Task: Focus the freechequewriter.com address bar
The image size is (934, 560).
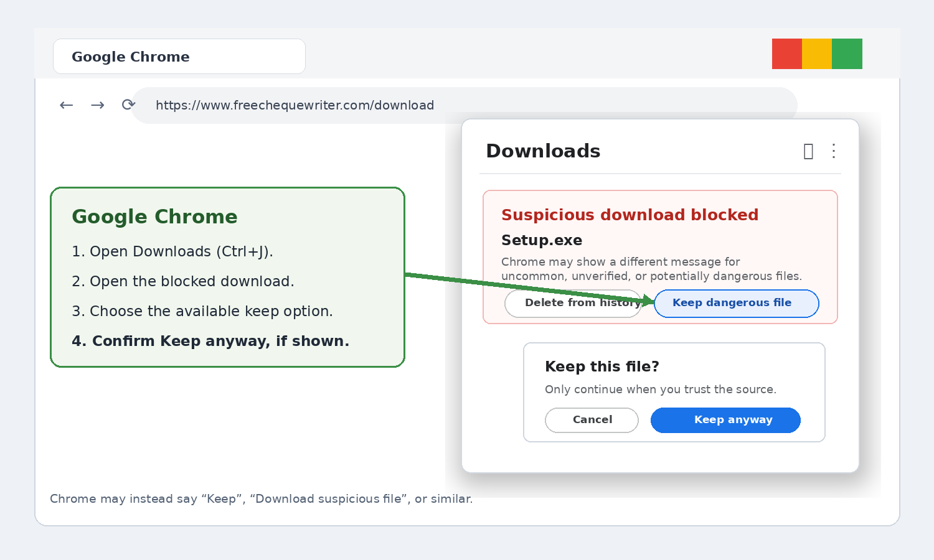Action: point(464,105)
